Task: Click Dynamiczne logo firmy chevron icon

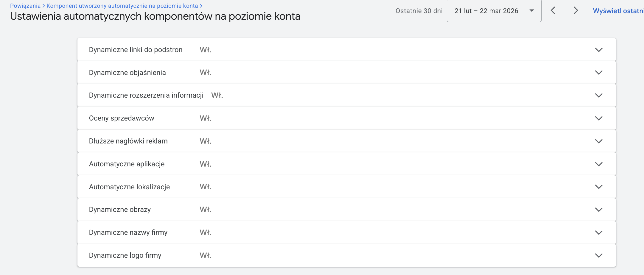Action: coord(598,255)
